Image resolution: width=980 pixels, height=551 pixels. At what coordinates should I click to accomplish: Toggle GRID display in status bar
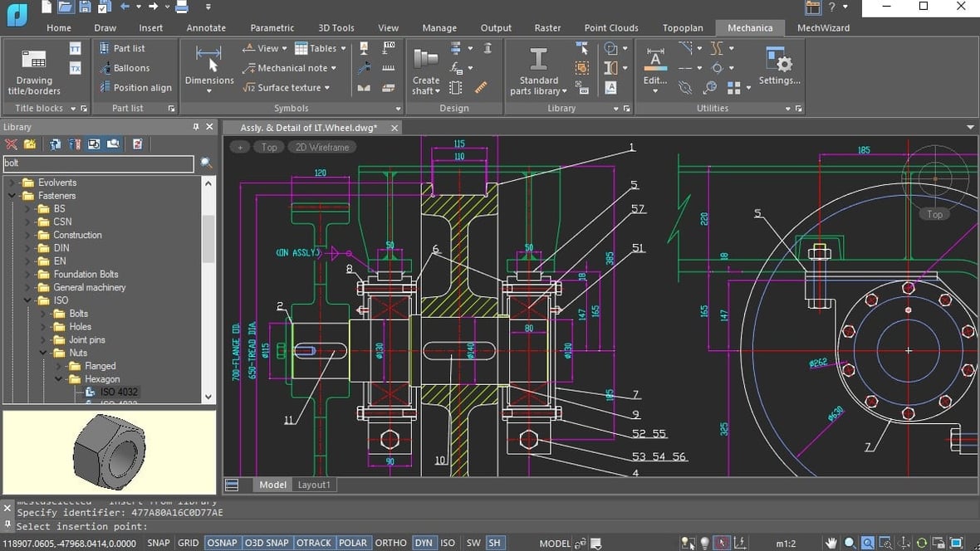pos(189,543)
